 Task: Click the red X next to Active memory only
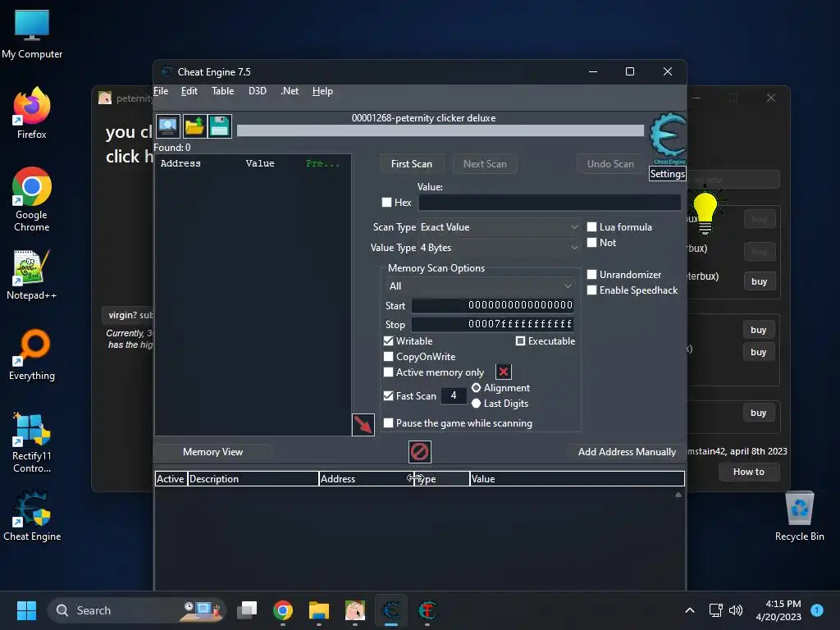click(x=504, y=372)
